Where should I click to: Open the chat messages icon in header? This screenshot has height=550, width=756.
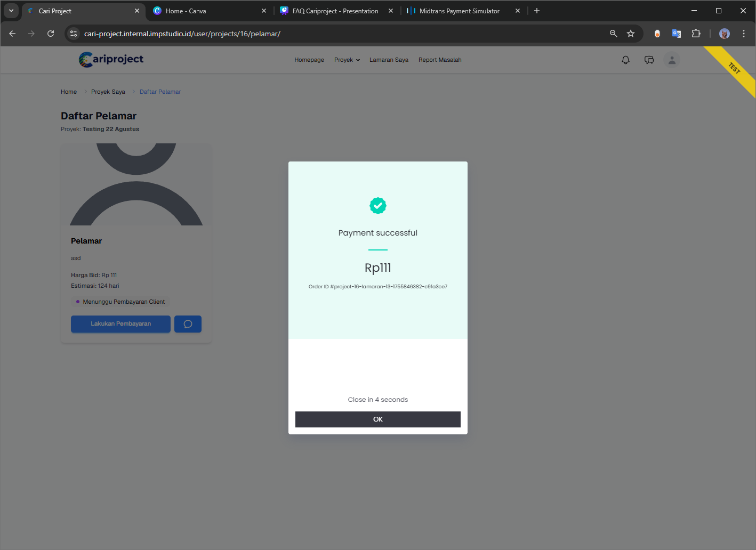pyautogui.click(x=649, y=60)
